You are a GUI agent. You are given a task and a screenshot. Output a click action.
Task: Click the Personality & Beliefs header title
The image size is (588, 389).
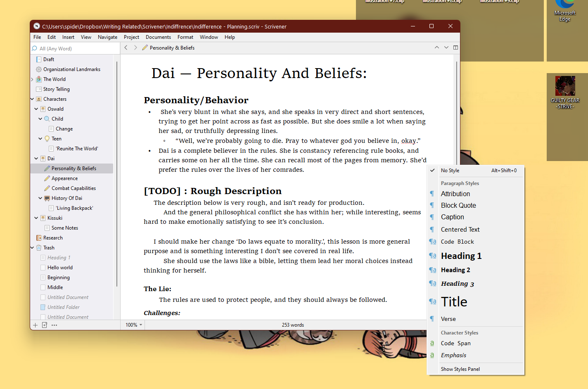coord(172,48)
